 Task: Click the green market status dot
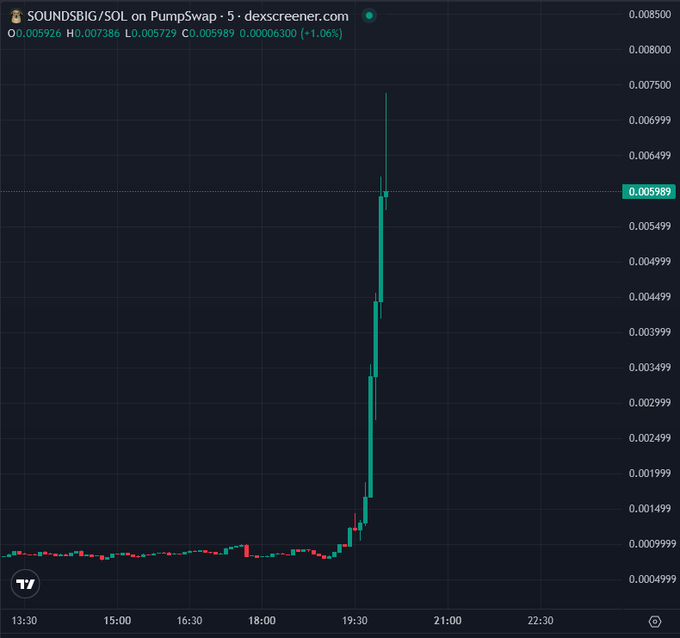[369, 16]
